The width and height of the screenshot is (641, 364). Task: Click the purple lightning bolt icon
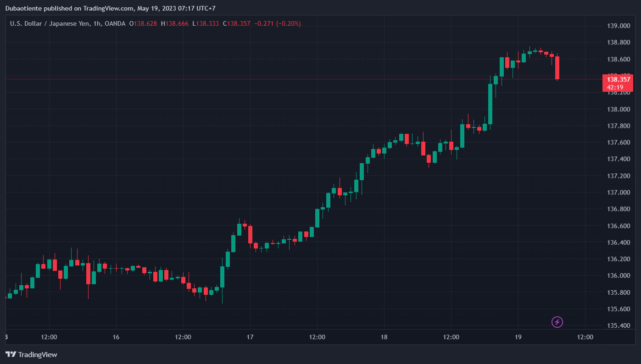[557, 322]
